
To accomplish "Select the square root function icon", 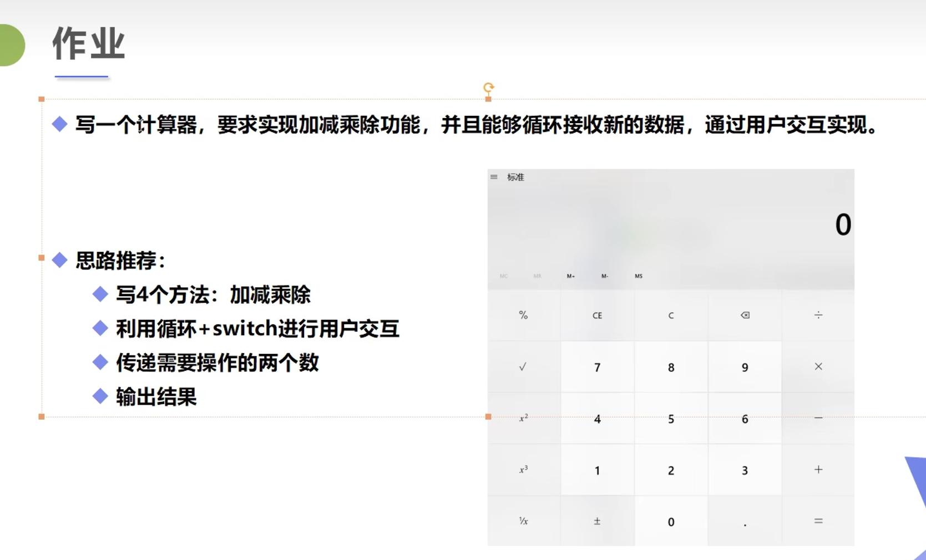I will pos(522,366).
